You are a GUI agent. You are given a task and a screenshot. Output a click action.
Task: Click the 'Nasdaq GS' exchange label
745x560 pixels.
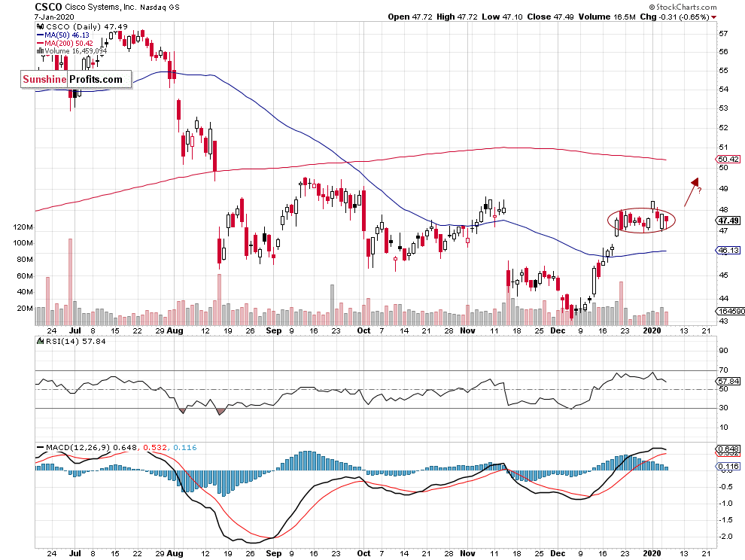coord(160,7)
